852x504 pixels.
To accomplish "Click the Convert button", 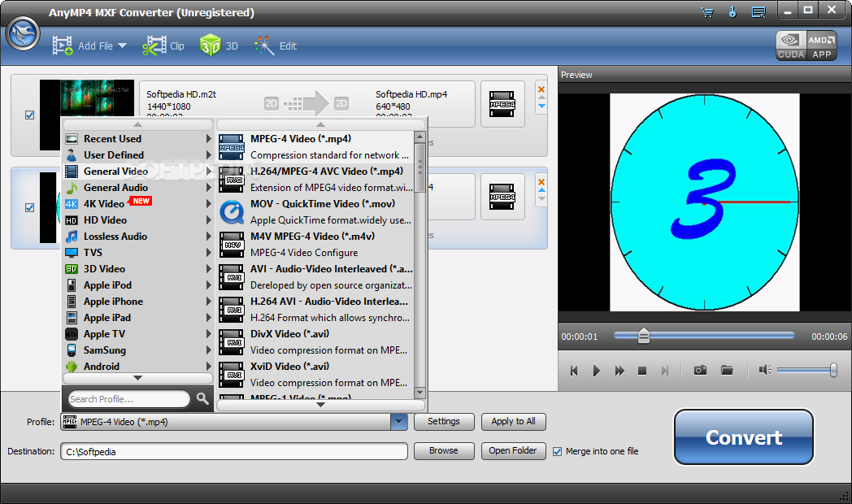I will [x=743, y=437].
